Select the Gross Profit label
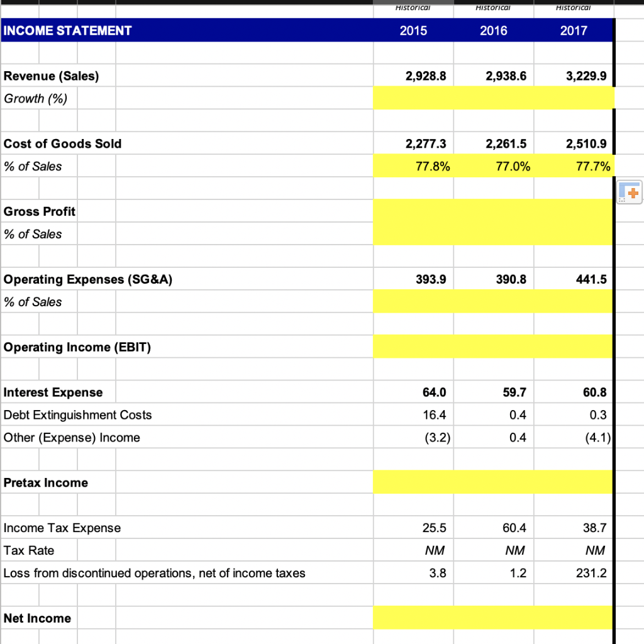The height and width of the screenshot is (644, 644). 40,211
